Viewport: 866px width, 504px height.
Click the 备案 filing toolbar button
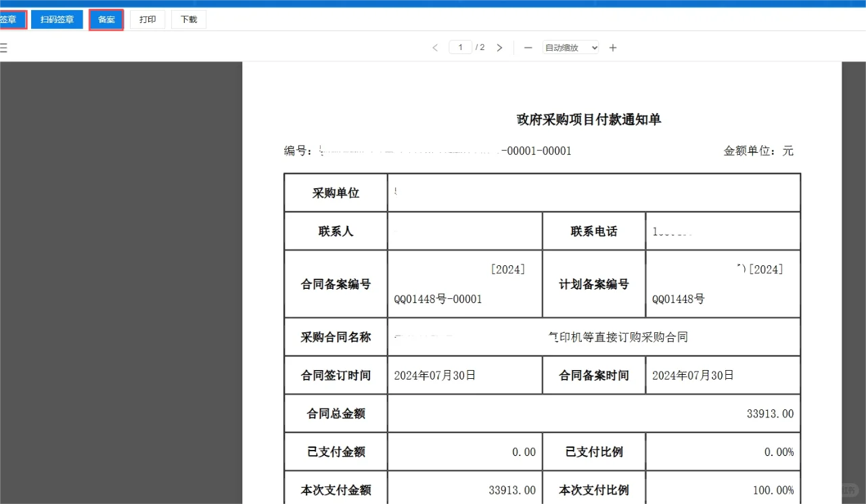pyautogui.click(x=106, y=19)
